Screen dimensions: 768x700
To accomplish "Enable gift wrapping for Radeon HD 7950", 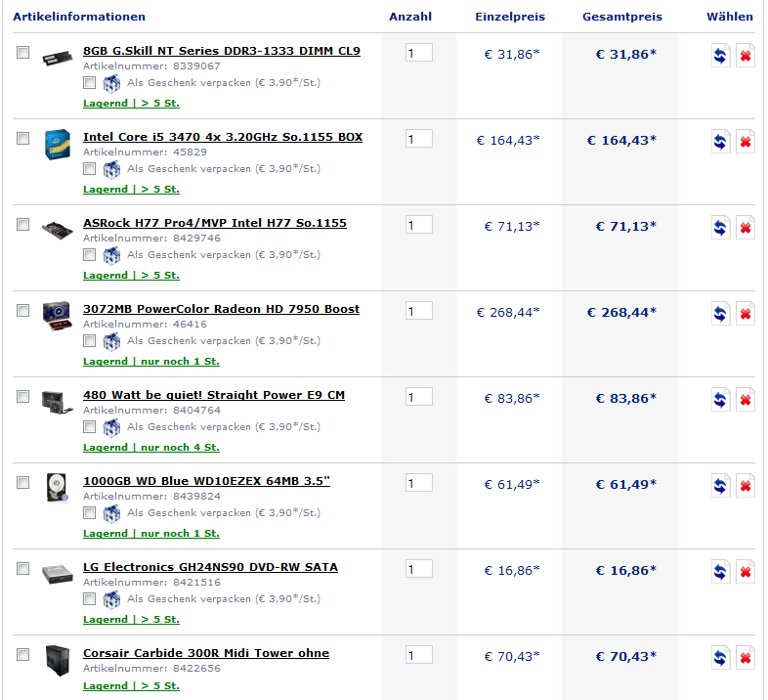I will point(89,340).
